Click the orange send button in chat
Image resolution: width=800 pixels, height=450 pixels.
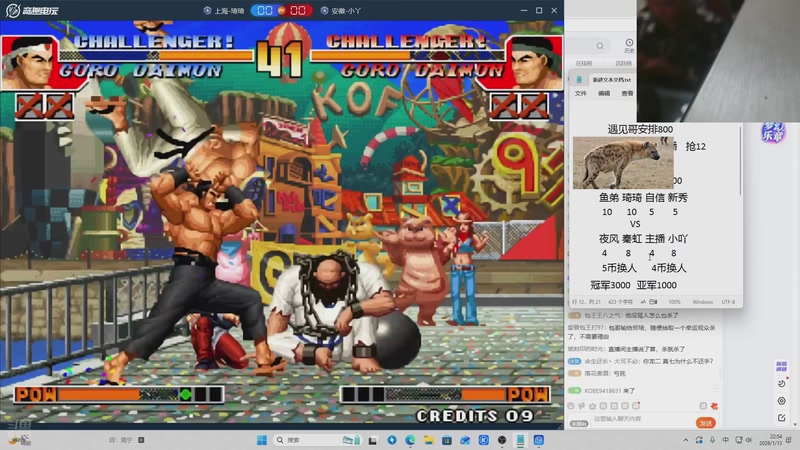(706, 423)
